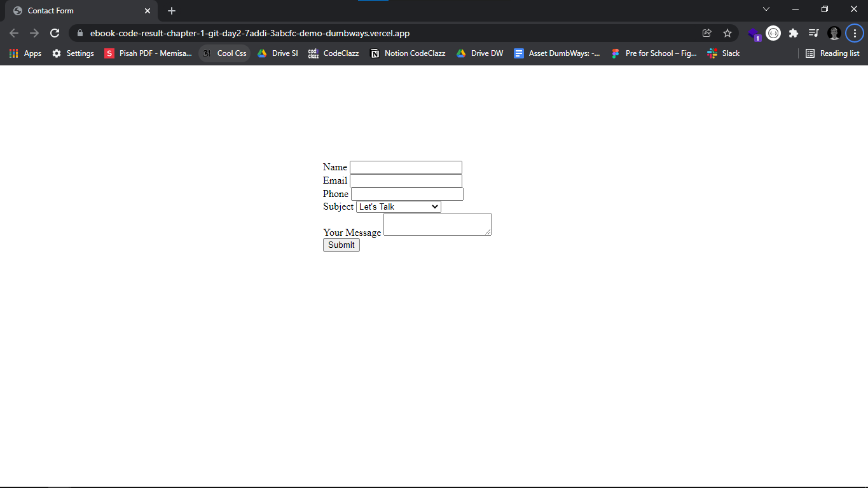Click the Email label text

[x=335, y=180]
